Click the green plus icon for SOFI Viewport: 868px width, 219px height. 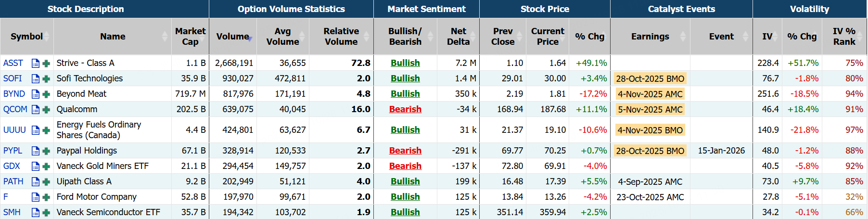point(46,78)
